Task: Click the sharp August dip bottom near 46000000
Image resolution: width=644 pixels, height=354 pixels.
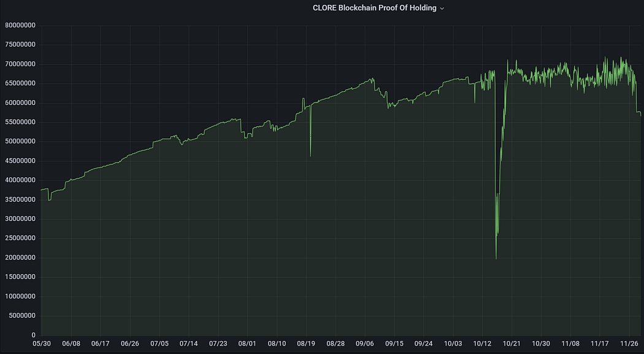Action: pyautogui.click(x=310, y=156)
